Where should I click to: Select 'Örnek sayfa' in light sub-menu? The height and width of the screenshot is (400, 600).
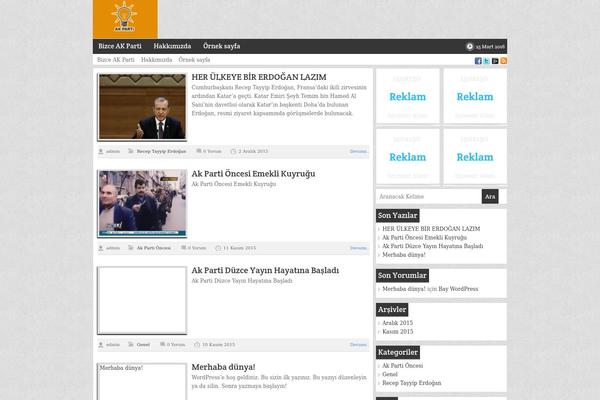pos(194,60)
